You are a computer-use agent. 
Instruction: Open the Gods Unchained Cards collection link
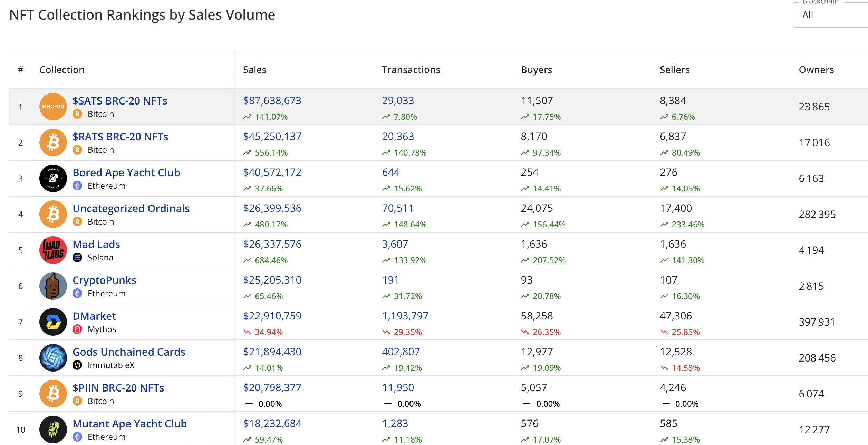129,352
